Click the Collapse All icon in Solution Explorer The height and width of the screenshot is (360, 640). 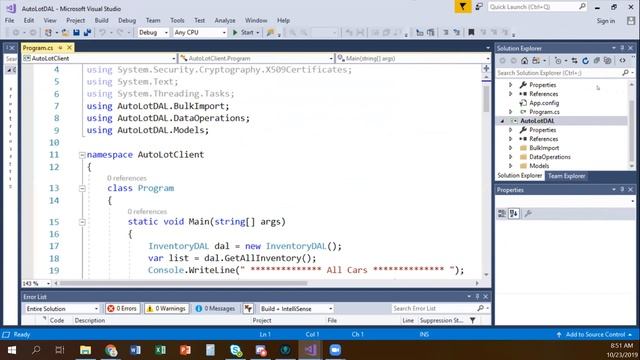[597, 60]
